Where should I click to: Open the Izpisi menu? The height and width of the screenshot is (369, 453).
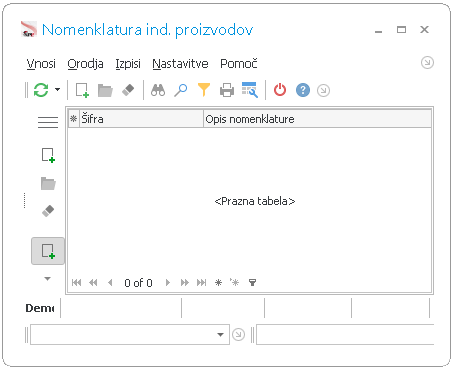coord(128,63)
